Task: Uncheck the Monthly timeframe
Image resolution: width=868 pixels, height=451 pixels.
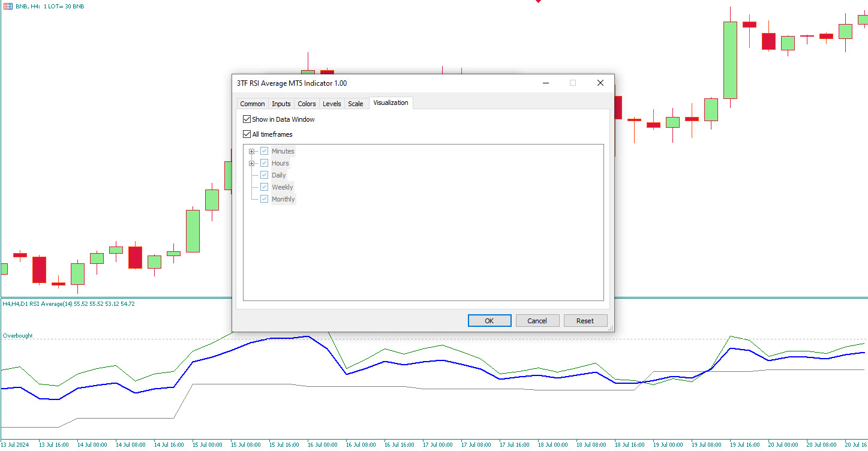Action: pyautogui.click(x=264, y=199)
